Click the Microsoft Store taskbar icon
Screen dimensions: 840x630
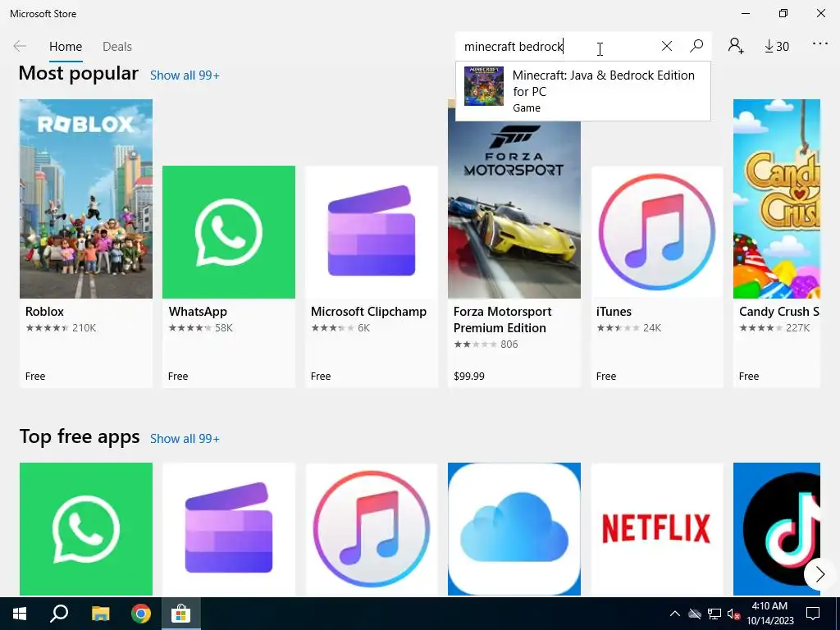[x=181, y=614]
